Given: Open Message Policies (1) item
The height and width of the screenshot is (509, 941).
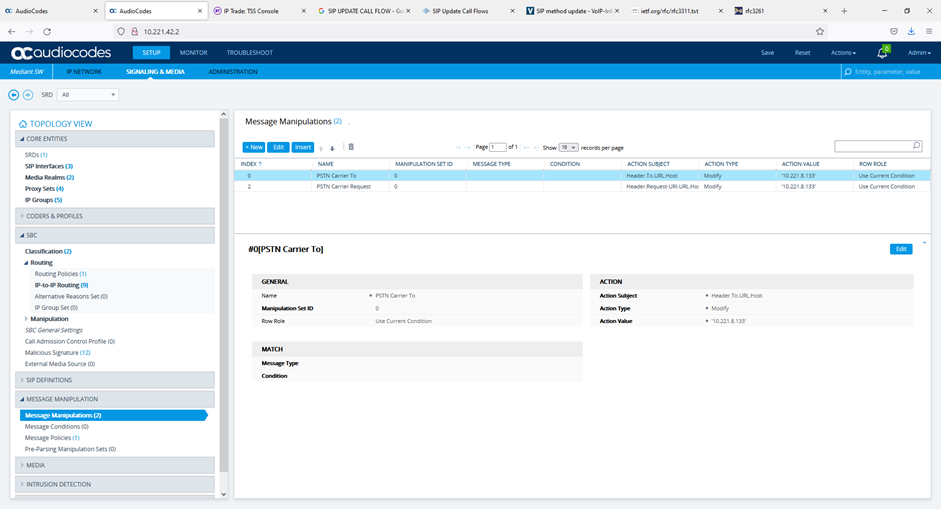Looking at the screenshot, I should click(x=52, y=438).
